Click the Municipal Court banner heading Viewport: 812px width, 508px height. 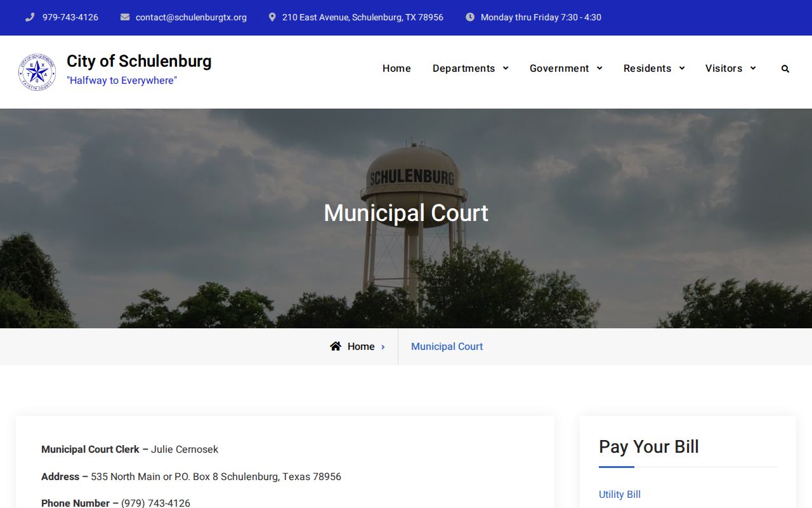click(406, 213)
